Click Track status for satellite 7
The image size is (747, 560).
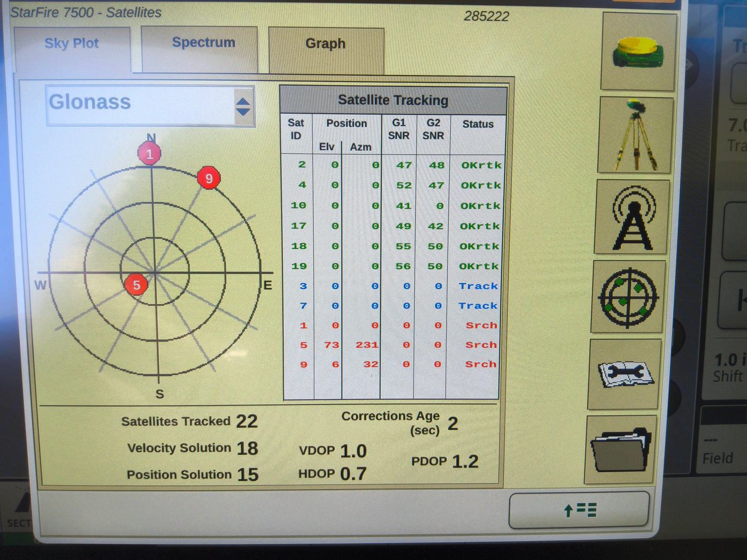(x=478, y=306)
